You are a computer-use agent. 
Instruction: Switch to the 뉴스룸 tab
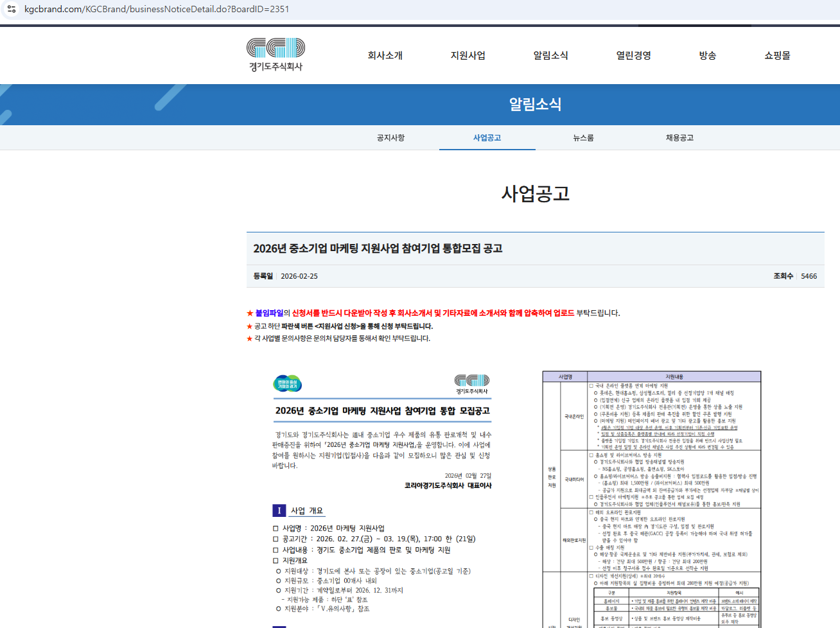pos(583,138)
